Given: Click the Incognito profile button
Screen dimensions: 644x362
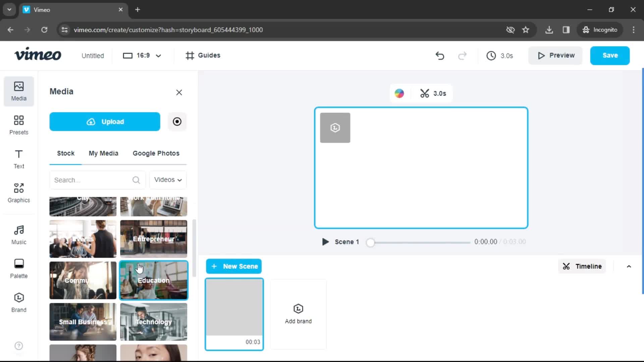Looking at the screenshot, I should pyautogui.click(x=600, y=29).
